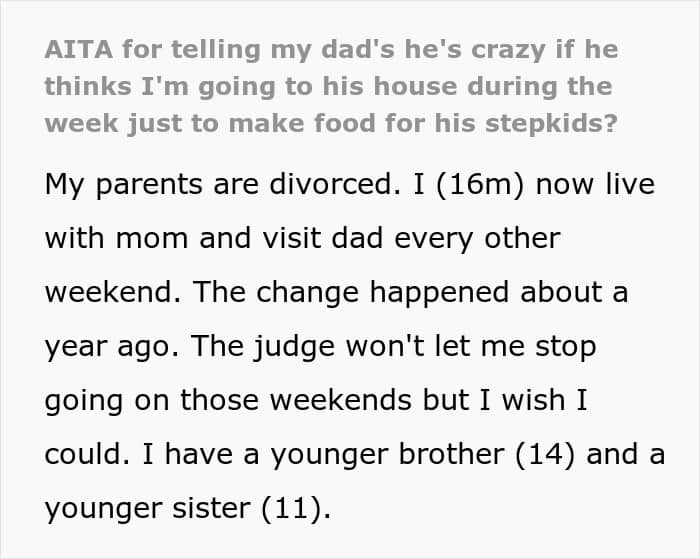Viewport: 700px width, 559px height.
Task: Click 'younger sister' in the last line
Action: [147, 508]
